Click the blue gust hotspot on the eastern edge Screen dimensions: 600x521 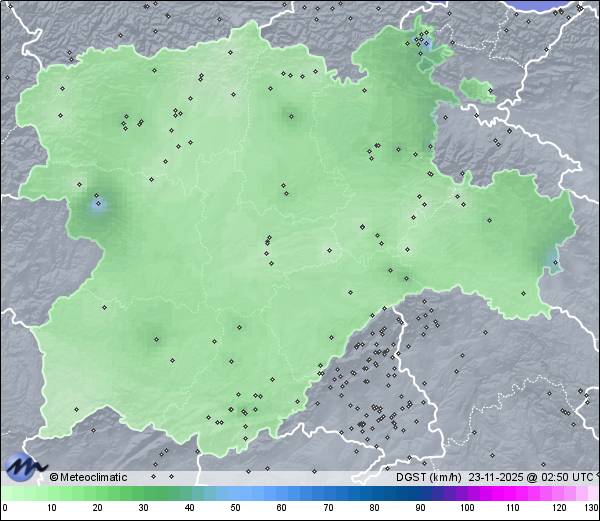(x=553, y=260)
